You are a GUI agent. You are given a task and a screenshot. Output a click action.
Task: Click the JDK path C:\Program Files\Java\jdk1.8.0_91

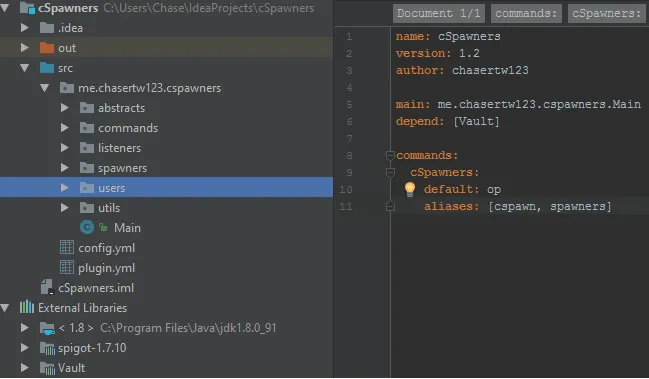[x=188, y=328]
